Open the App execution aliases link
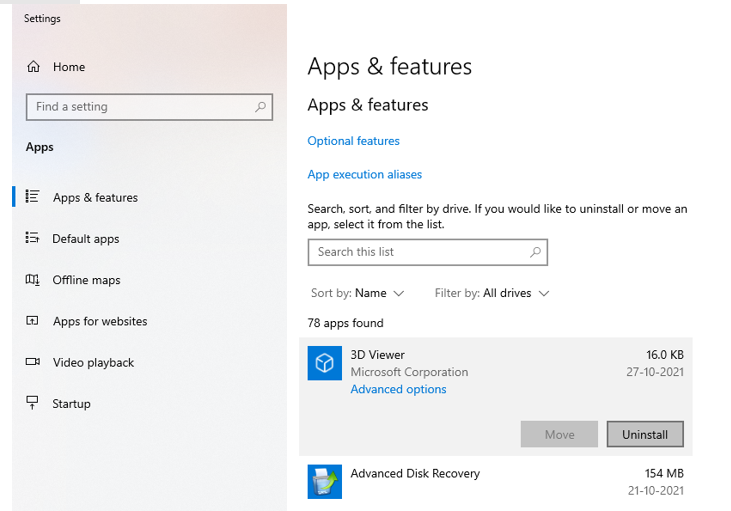Screen dimensions: 731x511 [x=365, y=174]
